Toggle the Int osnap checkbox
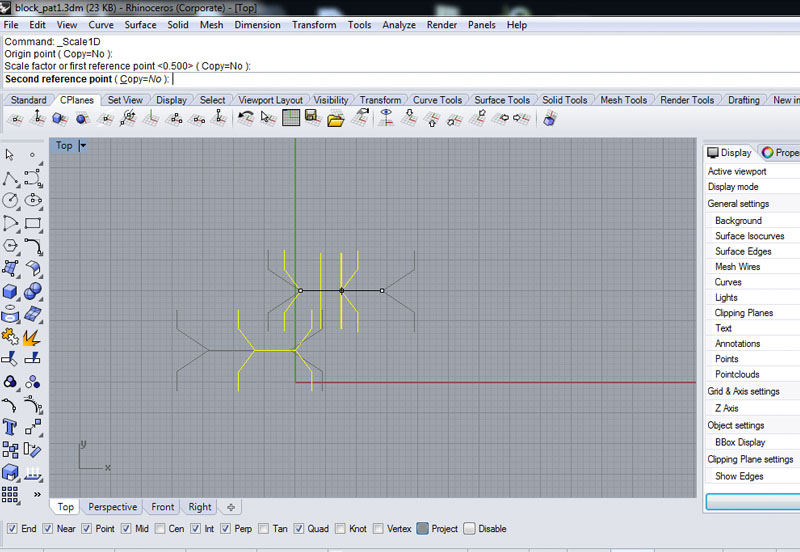 (195, 529)
